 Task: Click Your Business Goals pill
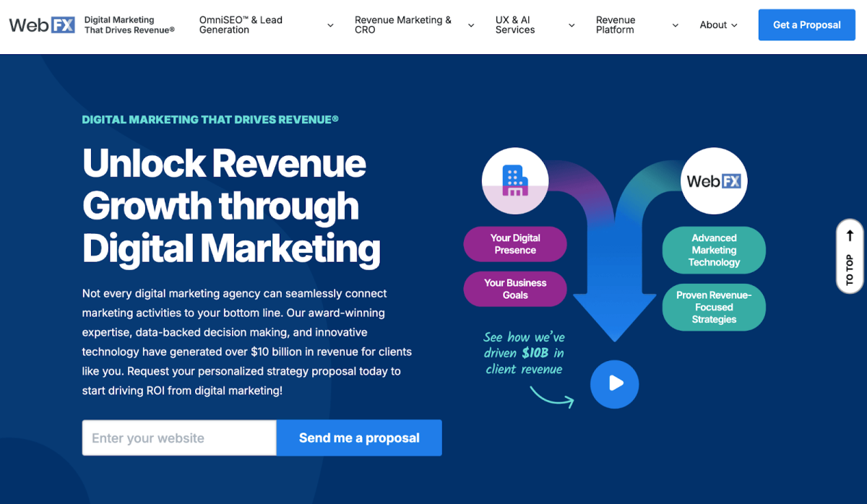(x=515, y=289)
